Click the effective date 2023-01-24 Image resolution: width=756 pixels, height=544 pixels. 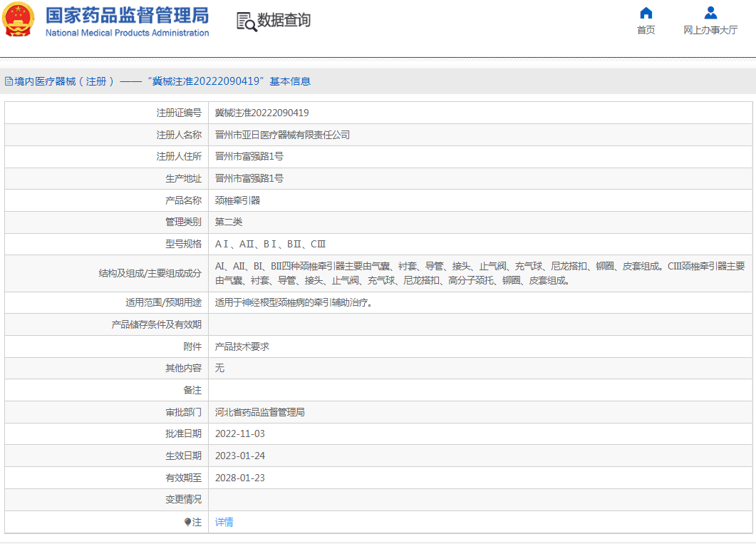[239, 456]
